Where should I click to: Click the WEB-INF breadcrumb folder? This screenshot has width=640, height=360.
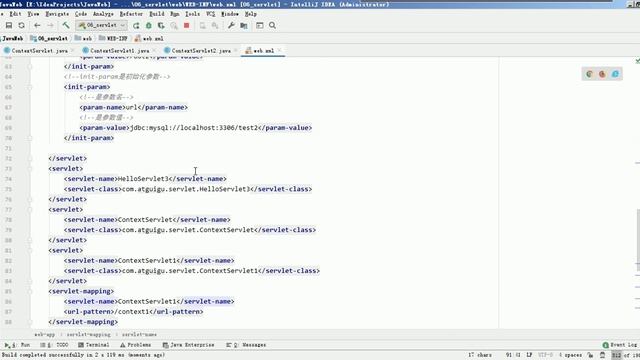click(113, 38)
